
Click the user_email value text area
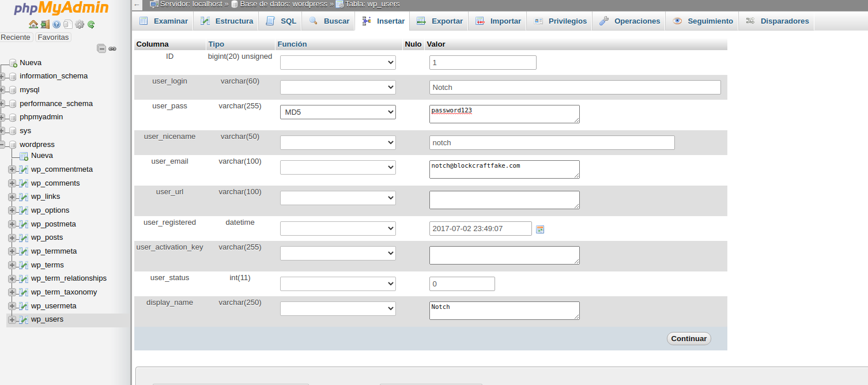coord(504,169)
